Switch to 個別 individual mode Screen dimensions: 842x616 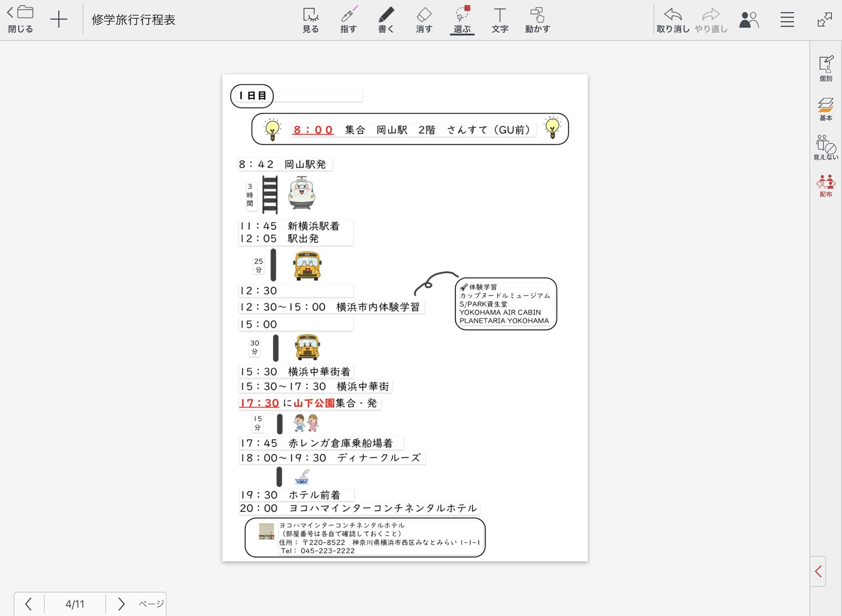(x=826, y=69)
